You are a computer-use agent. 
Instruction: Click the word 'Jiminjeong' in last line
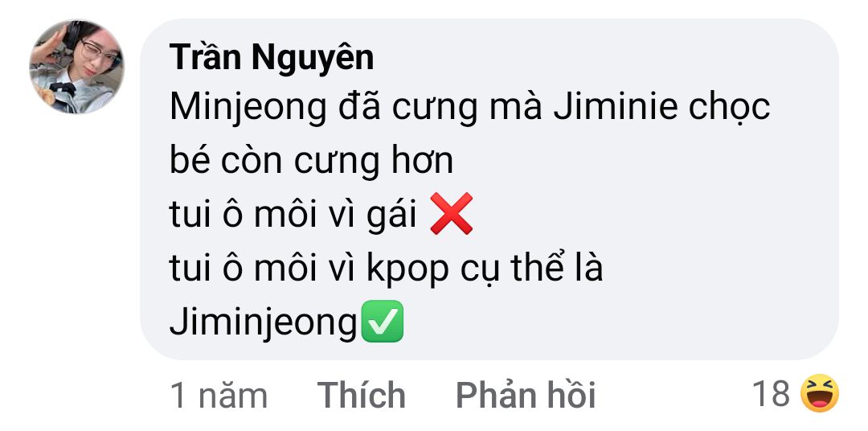264,323
